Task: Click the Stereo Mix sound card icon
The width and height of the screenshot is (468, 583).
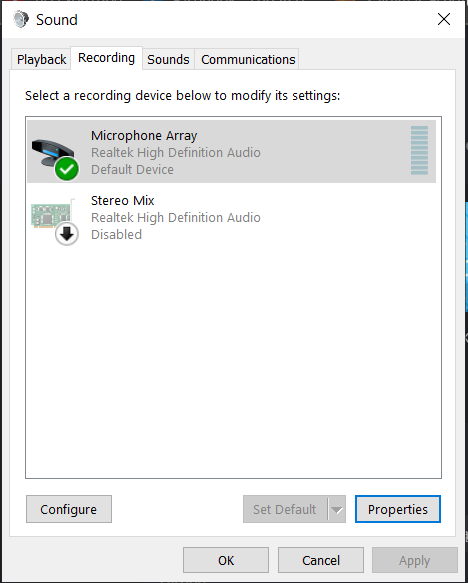Action: pos(55,221)
